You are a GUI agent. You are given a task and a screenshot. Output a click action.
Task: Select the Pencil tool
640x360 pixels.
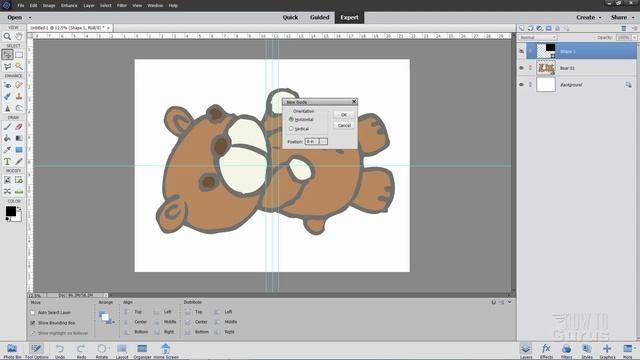coord(19,162)
